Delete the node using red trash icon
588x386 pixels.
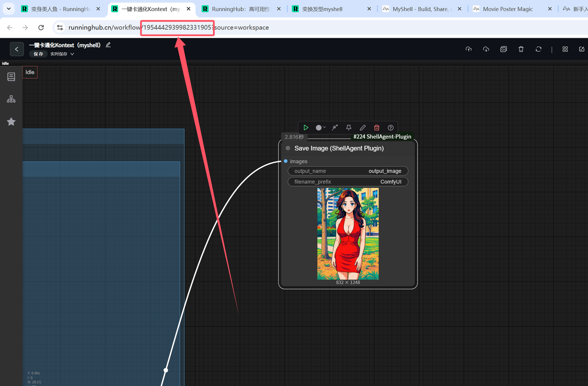[377, 128]
